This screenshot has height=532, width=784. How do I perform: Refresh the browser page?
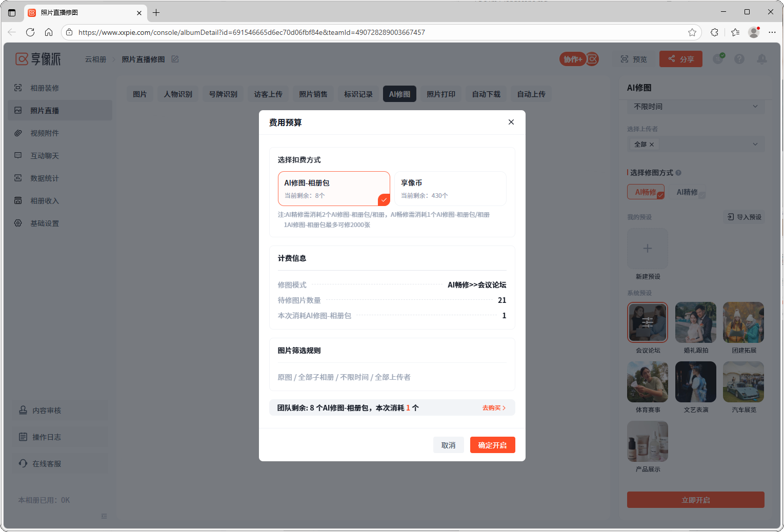tap(30, 32)
